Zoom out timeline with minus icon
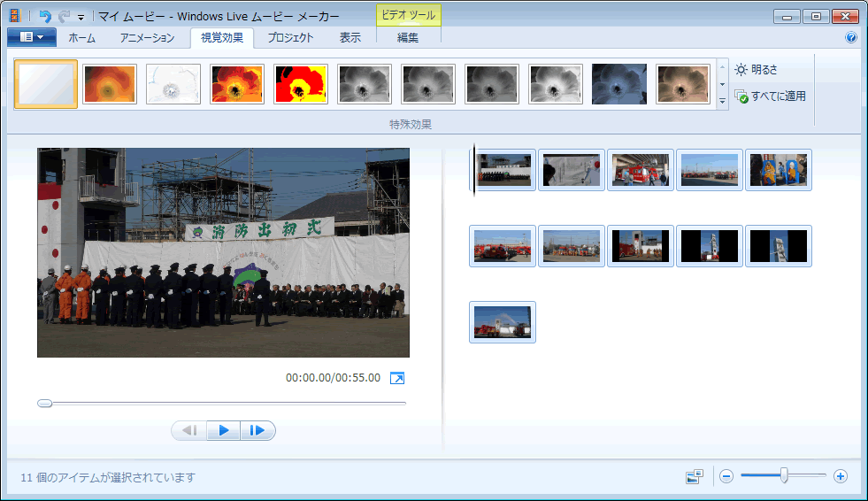This screenshot has width=868, height=501. [x=726, y=476]
